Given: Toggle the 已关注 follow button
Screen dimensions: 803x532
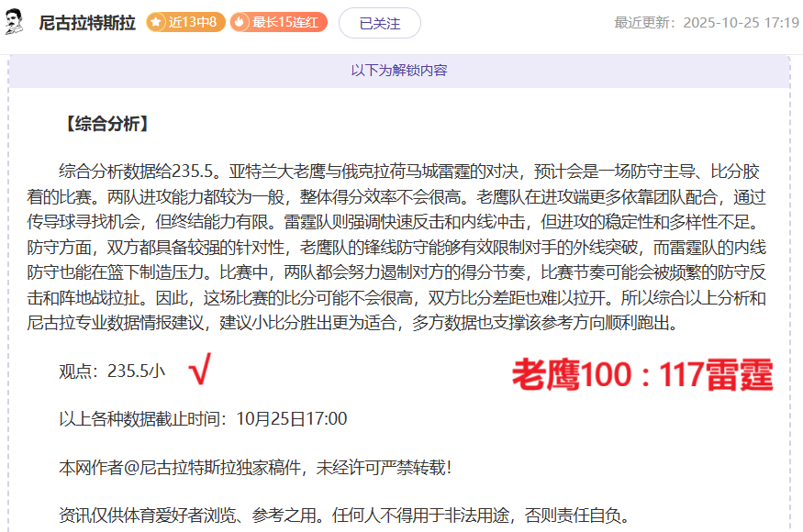Looking at the screenshot, I should click(379, 23).
